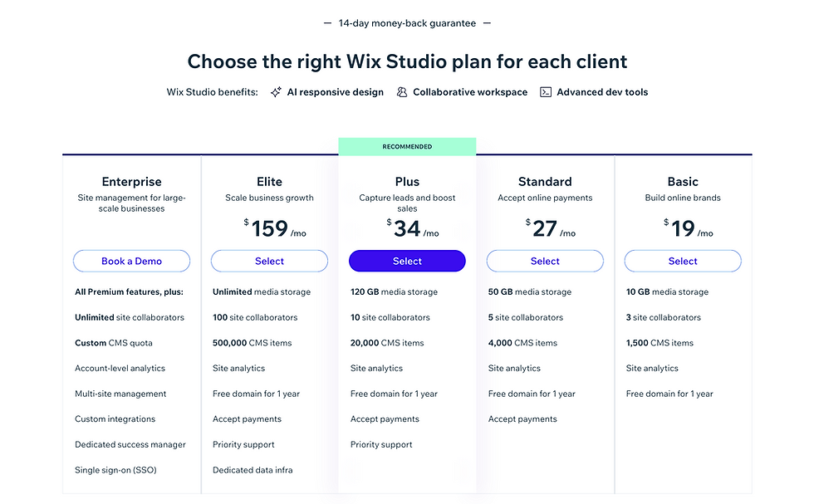Image resolution: width=814 pixels, height=504 pixels.
Task: Click the Advanced dev tools terminal icon
Action: tap(546, 92)
